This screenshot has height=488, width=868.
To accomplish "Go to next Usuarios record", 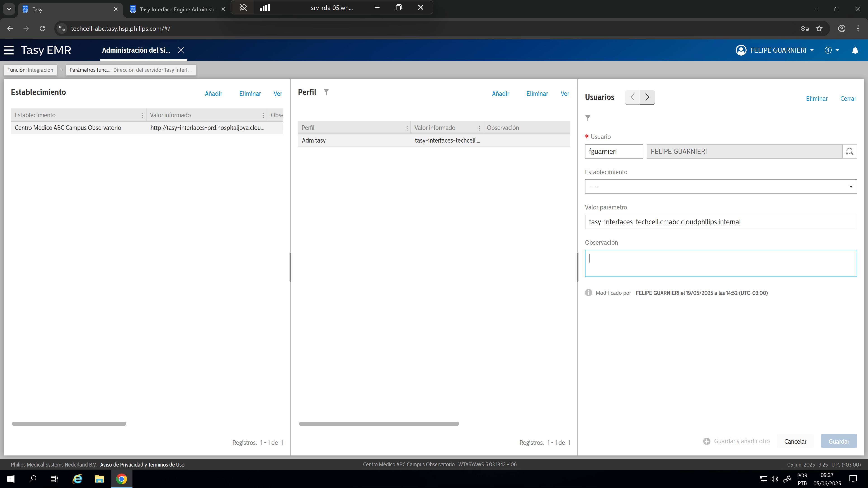I will pos(647,97).
